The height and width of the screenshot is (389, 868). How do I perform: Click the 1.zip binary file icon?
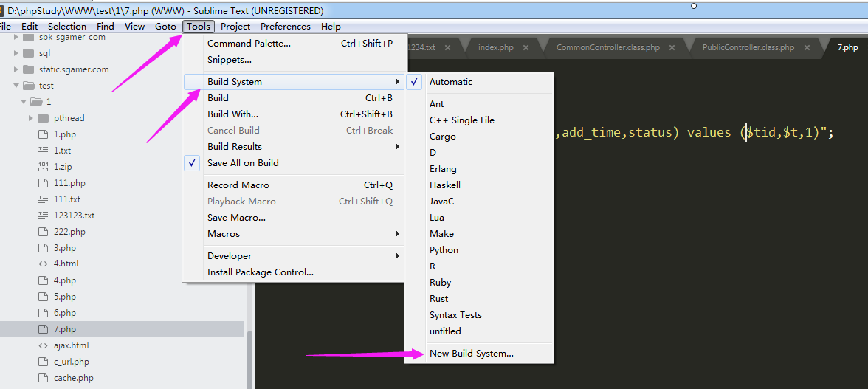[43, 167]
